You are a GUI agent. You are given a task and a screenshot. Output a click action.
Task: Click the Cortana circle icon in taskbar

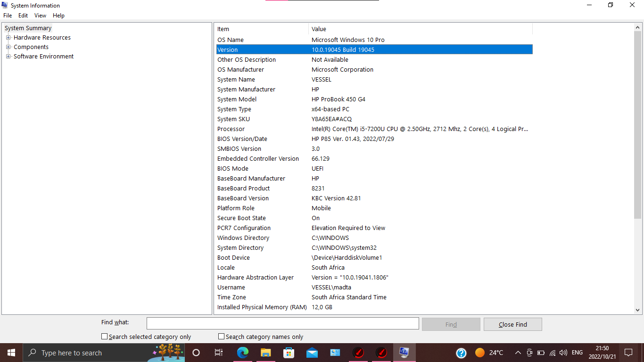click(x=196, y=353)
